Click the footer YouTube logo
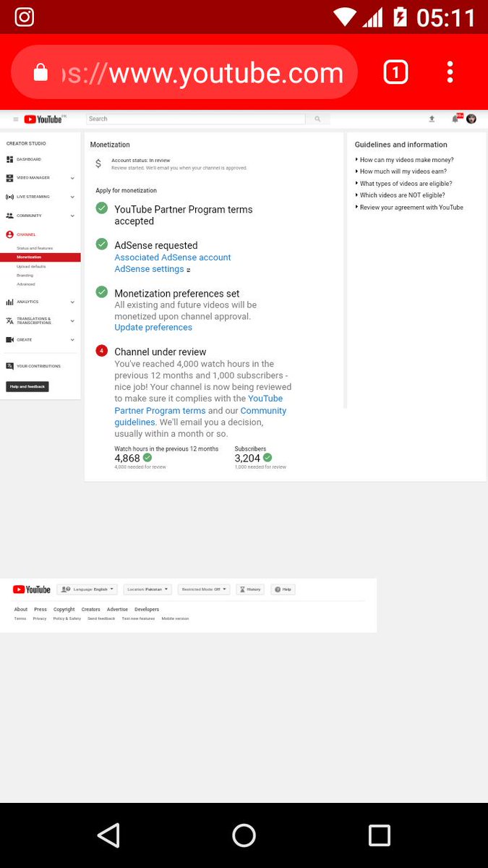Image resolution: width=488 pixels, height=868 pixels. [x=32, y=590]
